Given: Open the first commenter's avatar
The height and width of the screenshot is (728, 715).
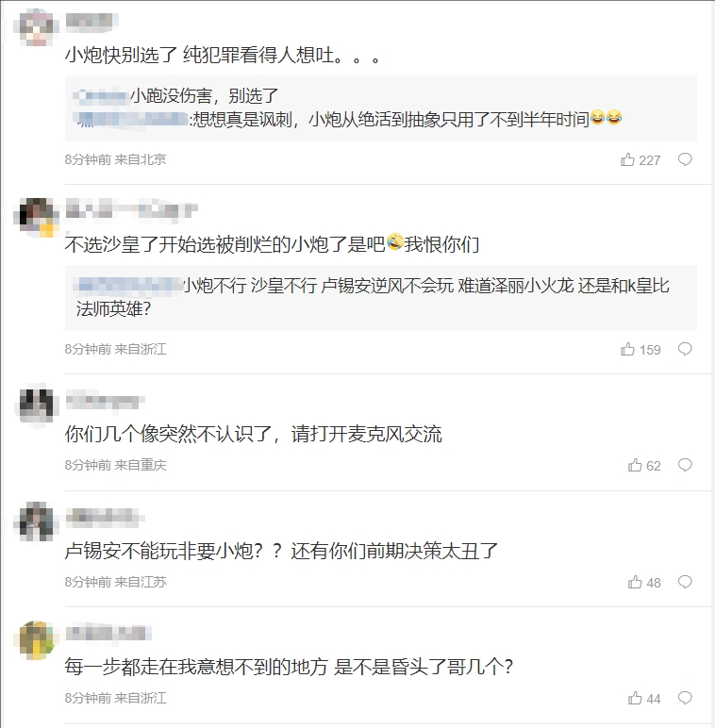Looking at the screenshot, I should pyautogui.click(x=36, y=27).
